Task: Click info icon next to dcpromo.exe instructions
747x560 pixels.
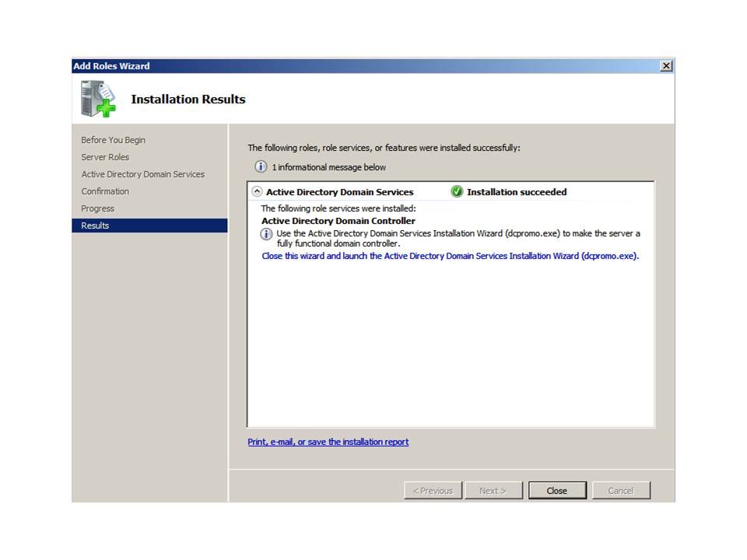Action: [x=267, y=234]
